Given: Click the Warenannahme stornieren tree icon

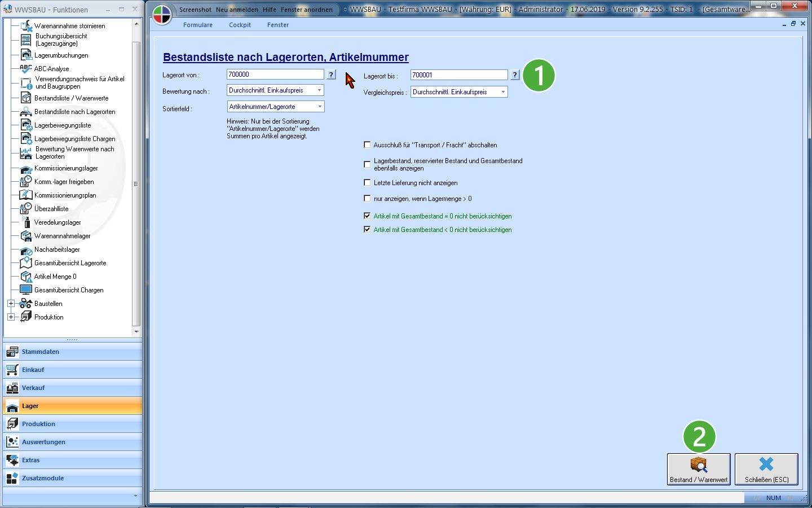Looking at the screenshot, I should pos(26,26).
